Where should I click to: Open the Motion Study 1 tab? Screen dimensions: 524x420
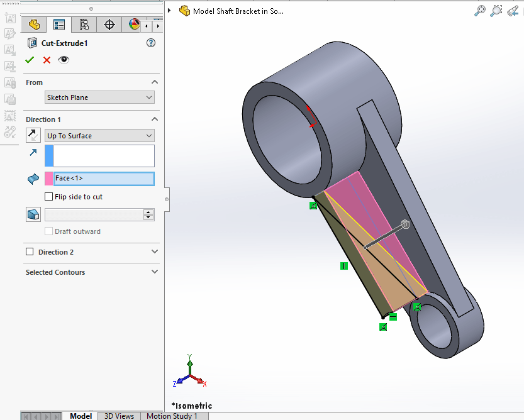coord(174,416)
